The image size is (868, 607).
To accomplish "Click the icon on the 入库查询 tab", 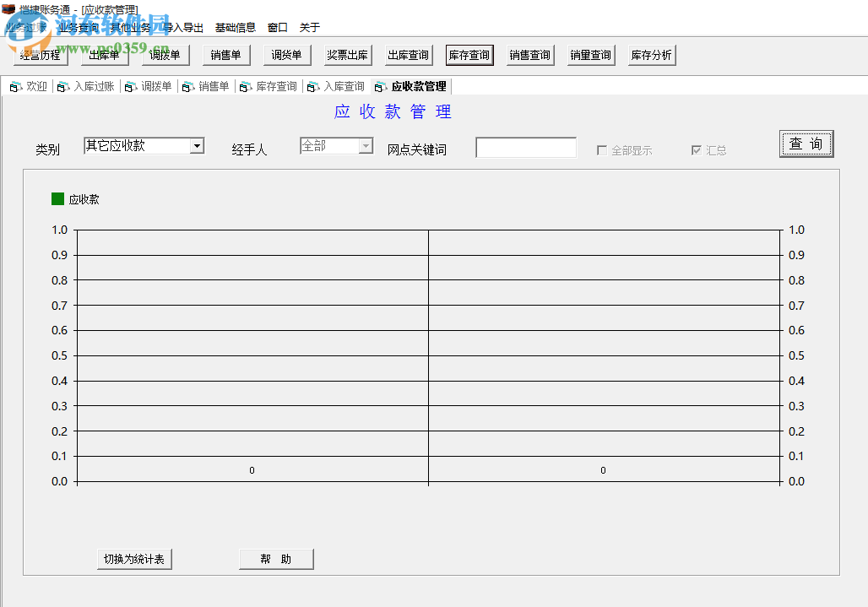I will click(x=312, y=87).
